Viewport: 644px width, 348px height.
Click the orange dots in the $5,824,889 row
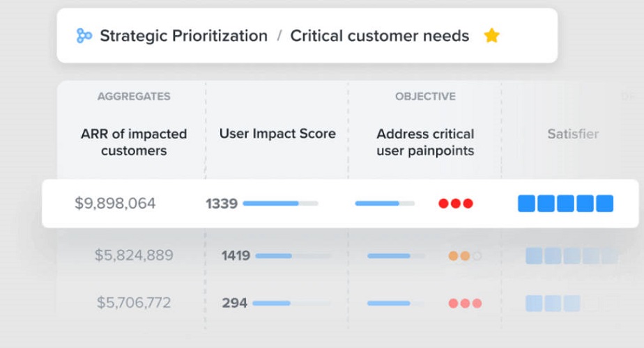coord(465,256)
